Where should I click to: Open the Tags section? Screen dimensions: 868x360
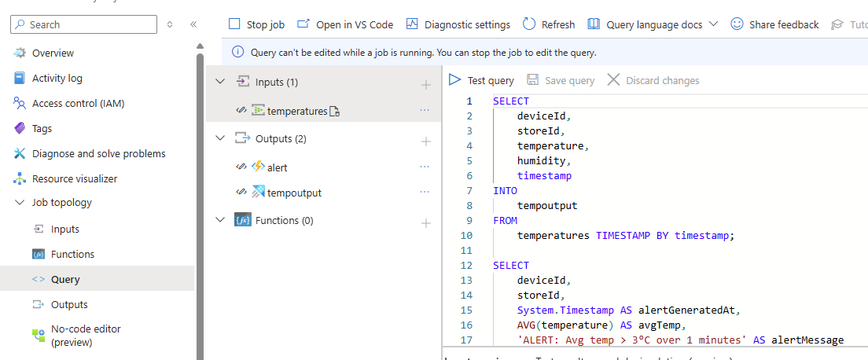42,128
